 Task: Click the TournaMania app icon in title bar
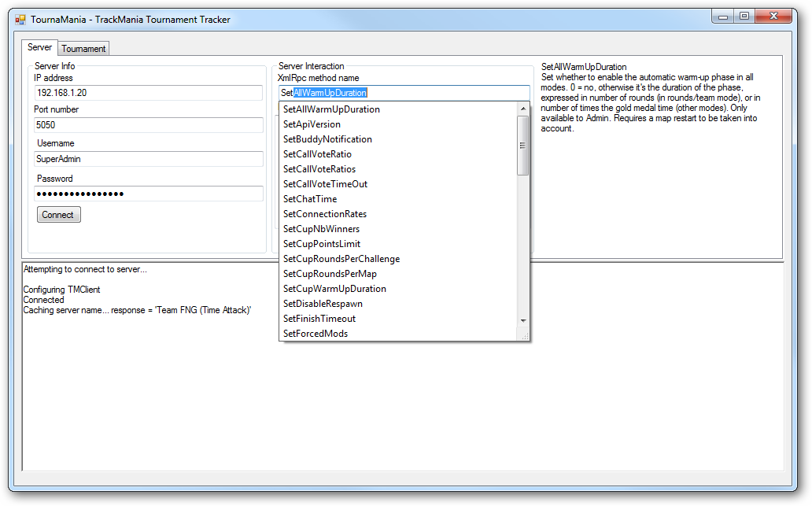(20, 19)
